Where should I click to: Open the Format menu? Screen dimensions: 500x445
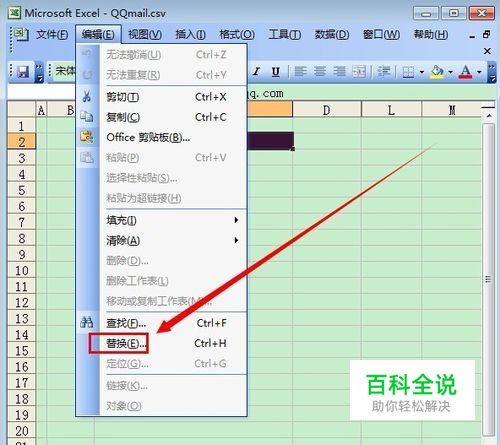click(x=237, y=34)
